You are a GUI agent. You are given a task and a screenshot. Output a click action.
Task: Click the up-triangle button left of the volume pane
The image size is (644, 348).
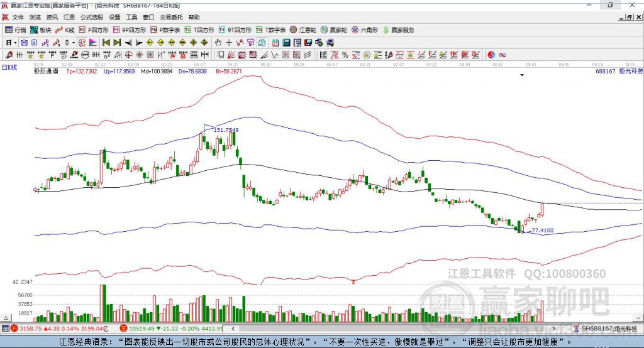tap(6, 318)
